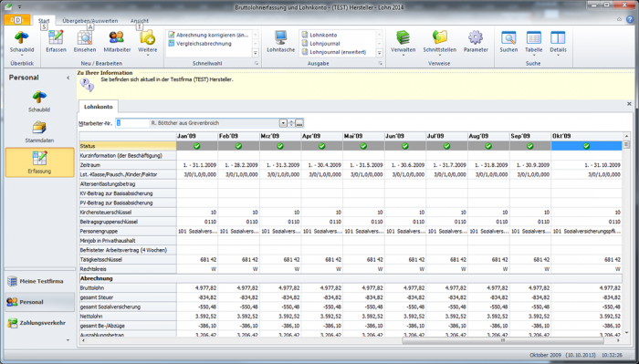
Task: Click the Okt'09 status checkmark
Action: tap(586, 146)
